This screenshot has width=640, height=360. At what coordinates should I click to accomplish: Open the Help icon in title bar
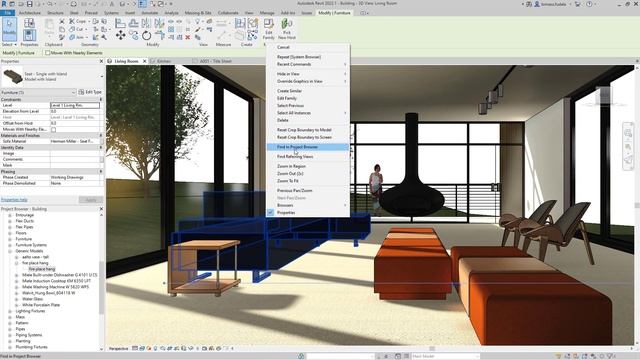click(x=589, y=4)
